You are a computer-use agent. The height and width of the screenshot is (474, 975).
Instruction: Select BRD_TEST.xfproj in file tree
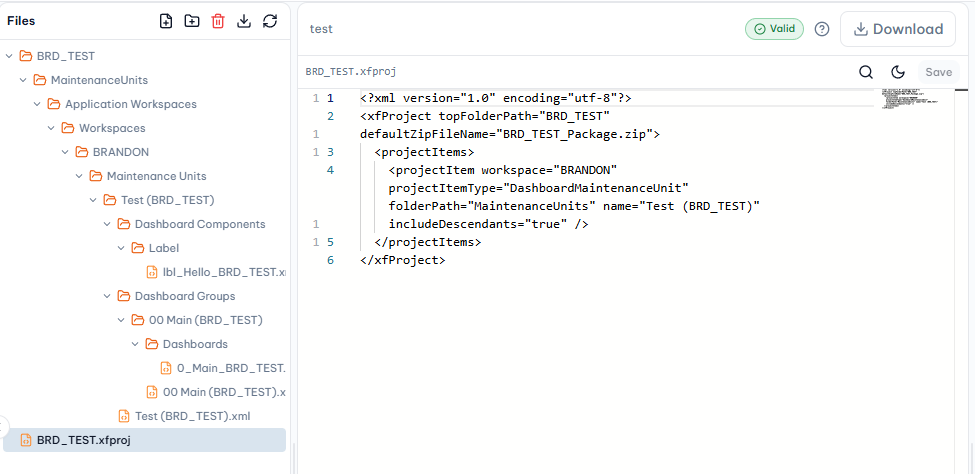point(144,440)
